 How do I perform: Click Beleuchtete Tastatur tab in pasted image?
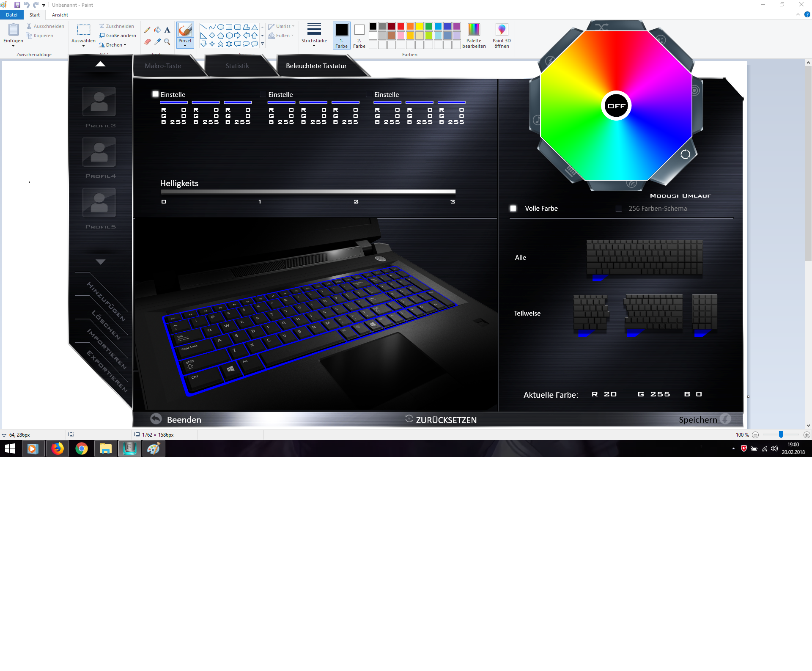(316, 66)
